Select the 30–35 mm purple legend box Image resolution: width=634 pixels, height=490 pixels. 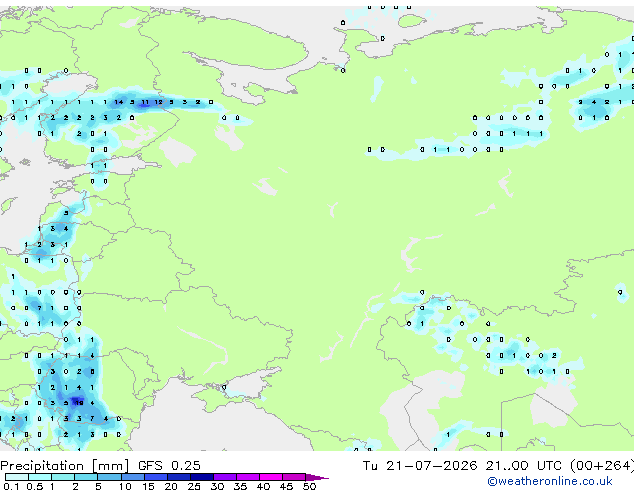225,477
